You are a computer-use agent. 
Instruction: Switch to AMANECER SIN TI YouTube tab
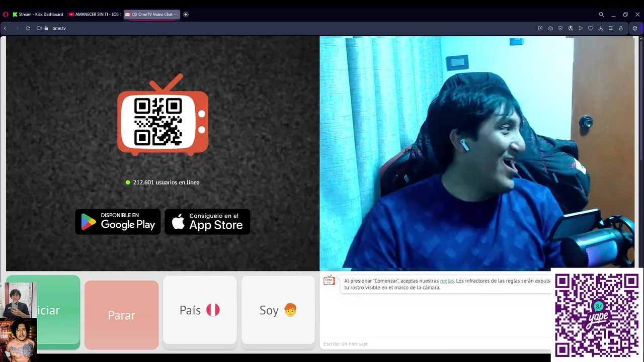94,15
